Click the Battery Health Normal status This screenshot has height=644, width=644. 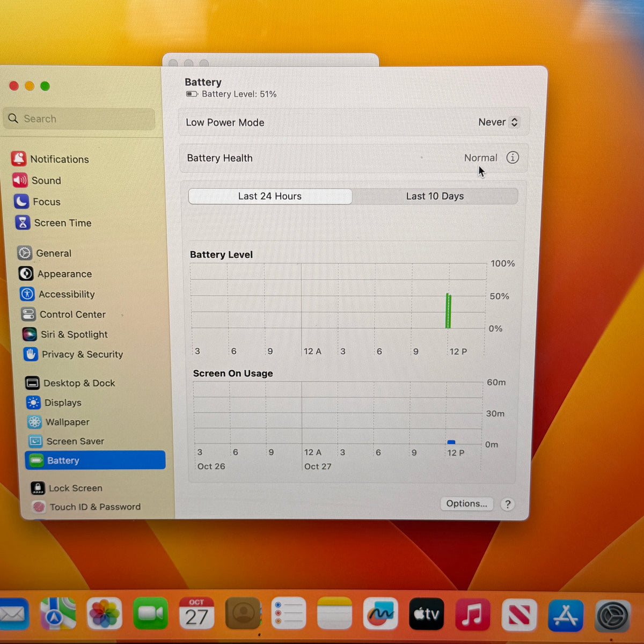pos(480,158)
